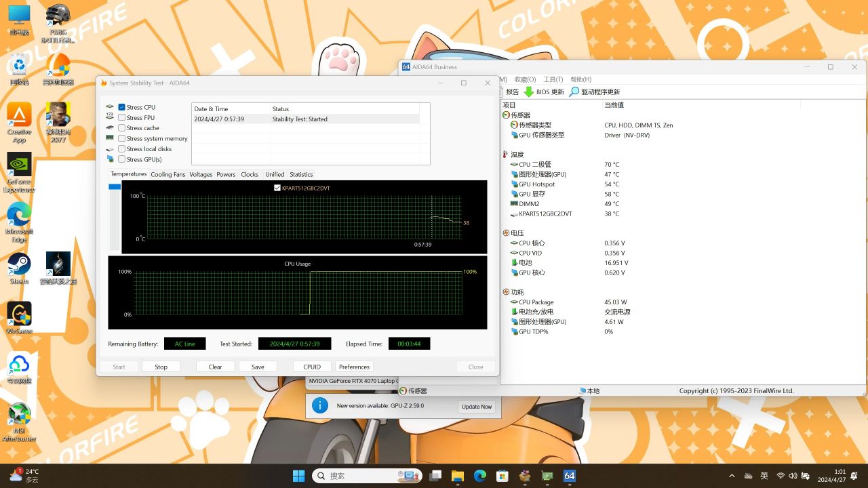
Task: Switch to the Unified tab
Action: tap(275, 174)
